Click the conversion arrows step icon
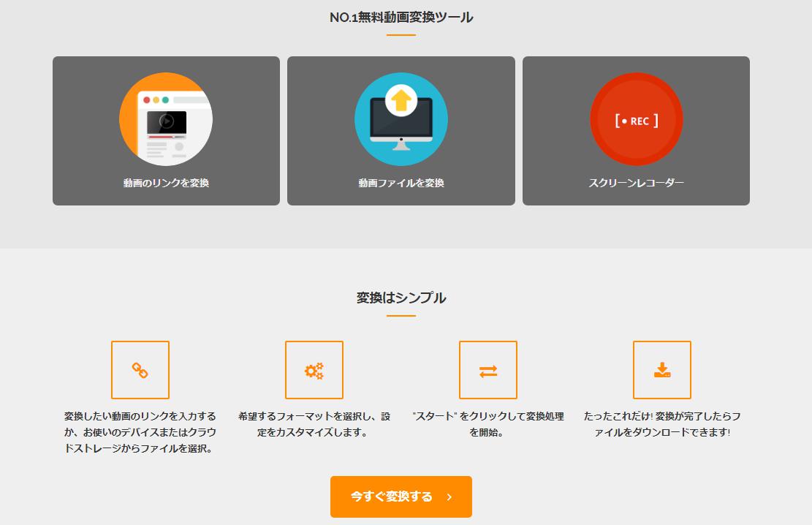Viewport: 812px width, 525px height. click(x=488, y=370)
